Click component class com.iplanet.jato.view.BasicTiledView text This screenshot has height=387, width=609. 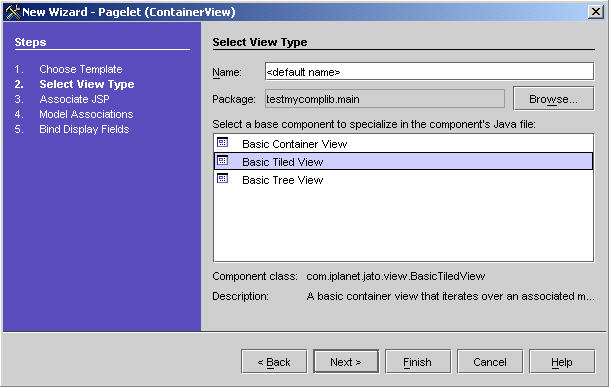395,276
